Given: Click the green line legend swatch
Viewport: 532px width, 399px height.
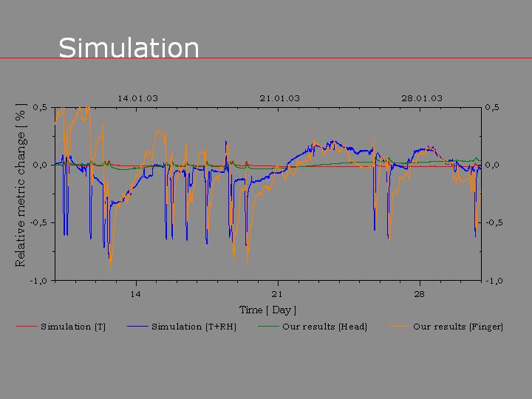Looking at the screenshot, I should click(x=268, y=327).
